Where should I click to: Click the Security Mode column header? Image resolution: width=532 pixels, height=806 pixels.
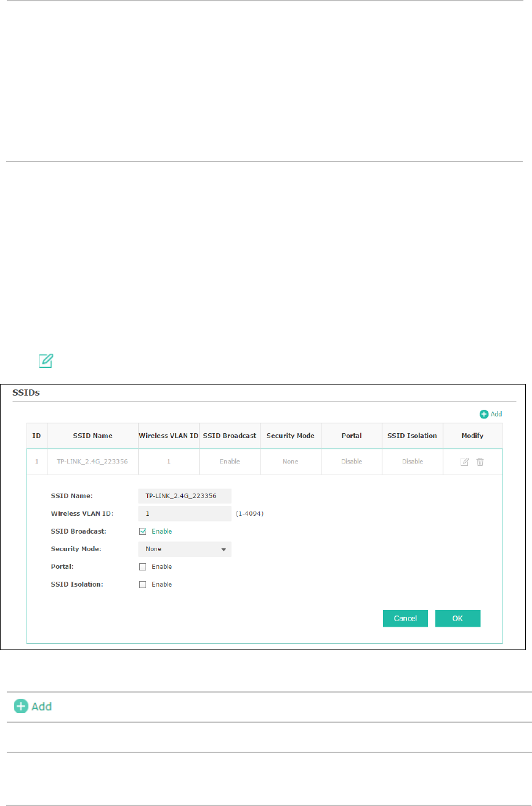click(290, 436)
